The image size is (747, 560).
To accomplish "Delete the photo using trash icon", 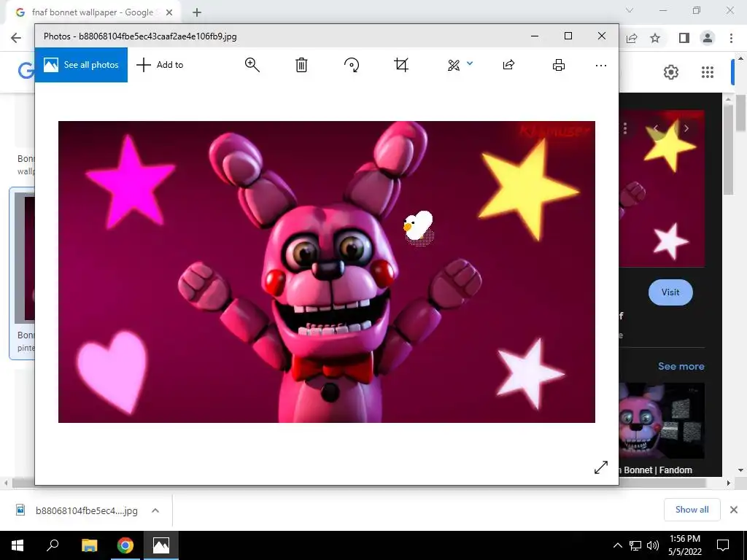I will tap(301, 65).
